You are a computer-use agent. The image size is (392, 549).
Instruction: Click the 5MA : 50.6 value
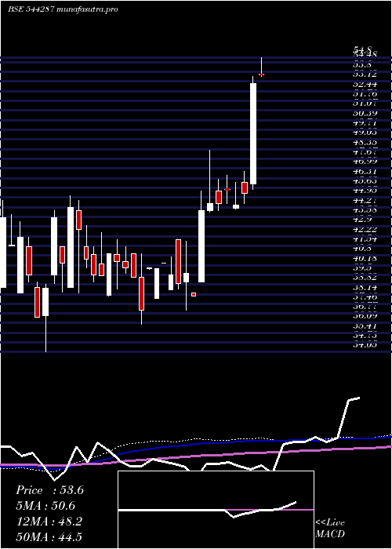45,506
